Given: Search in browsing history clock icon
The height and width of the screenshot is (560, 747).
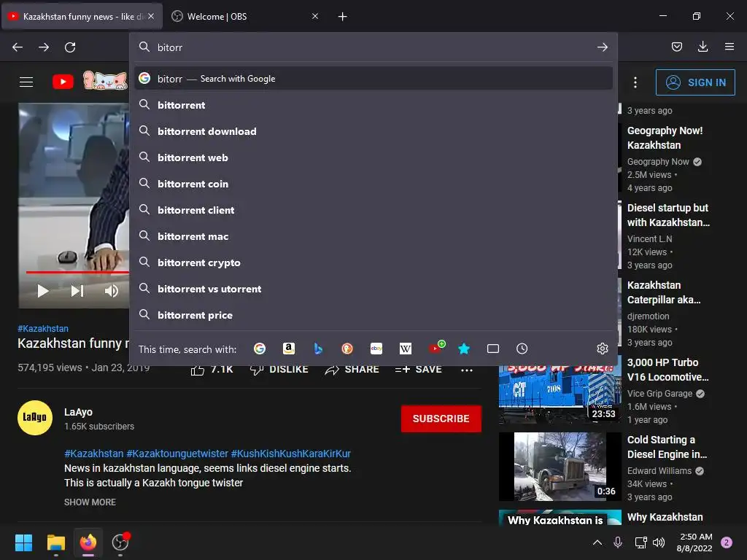Looking at the screenshot, I should tap(522, 349).
